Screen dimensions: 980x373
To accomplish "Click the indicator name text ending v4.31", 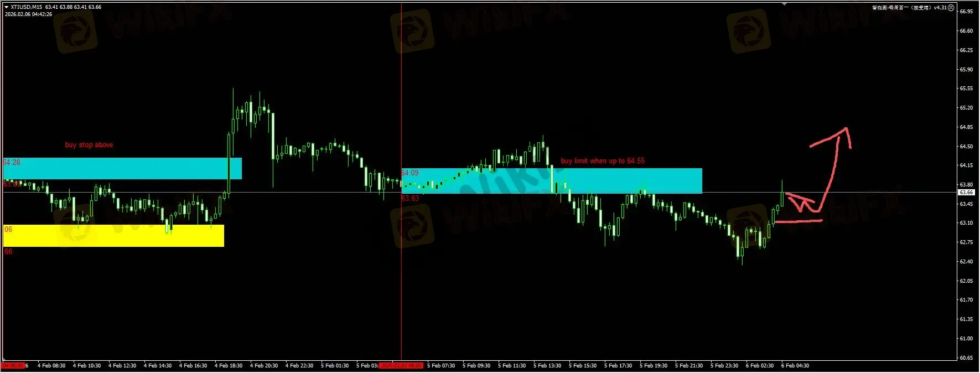I will pyautogui.click(x=909, y=8).
